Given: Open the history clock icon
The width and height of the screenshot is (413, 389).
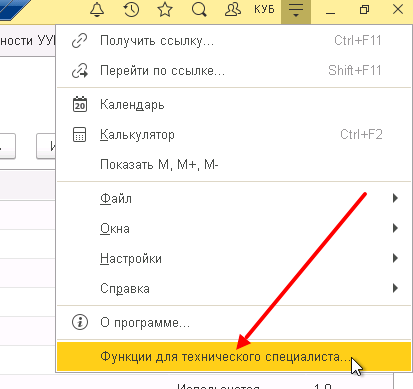Looking at the screenshot, I should click(x=131, y=10).
